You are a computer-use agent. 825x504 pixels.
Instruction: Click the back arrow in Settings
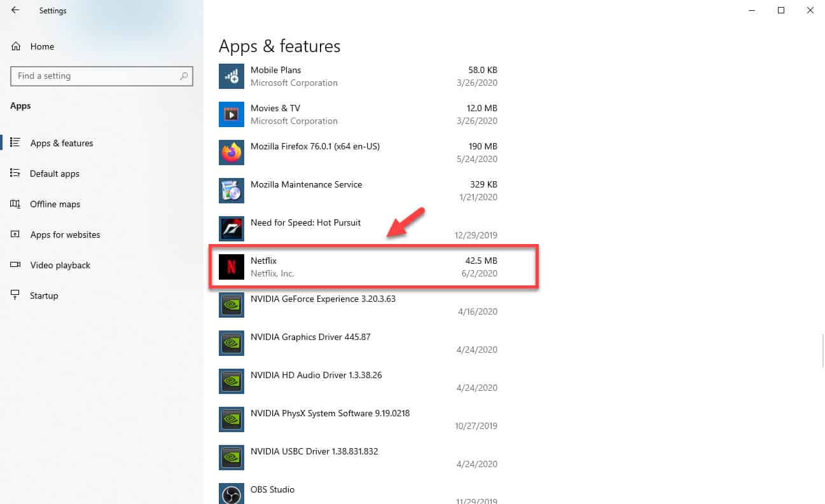pyautogui.click(x=15, y=10)
